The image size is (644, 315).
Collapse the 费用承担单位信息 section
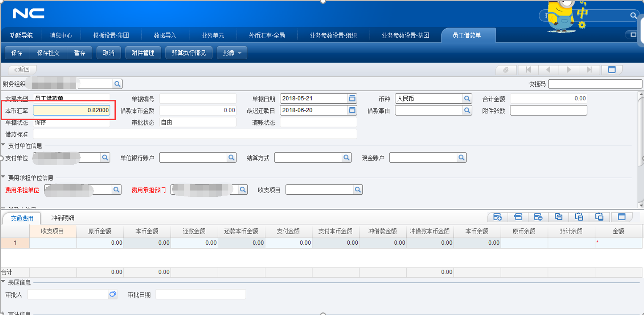[3, 177]
